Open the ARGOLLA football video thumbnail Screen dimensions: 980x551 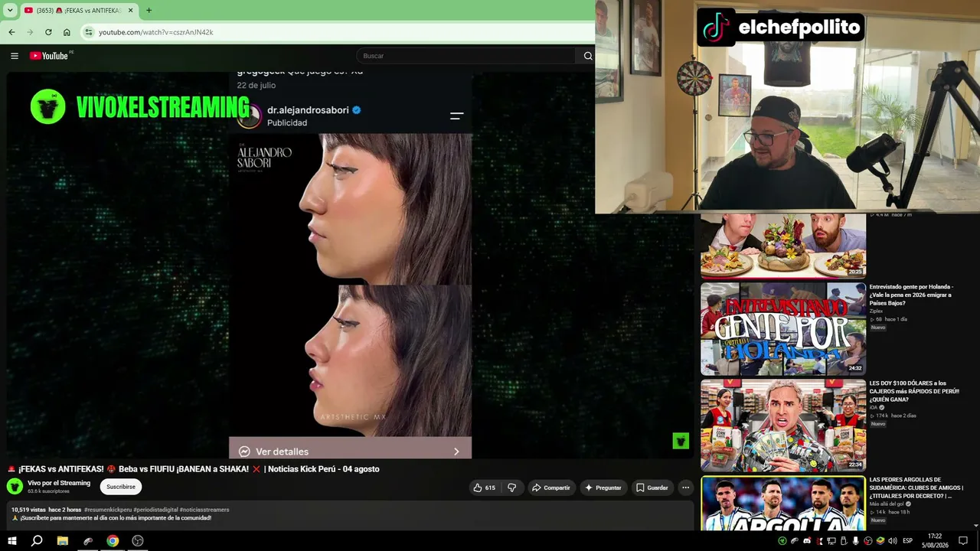[x=783, y=503]
